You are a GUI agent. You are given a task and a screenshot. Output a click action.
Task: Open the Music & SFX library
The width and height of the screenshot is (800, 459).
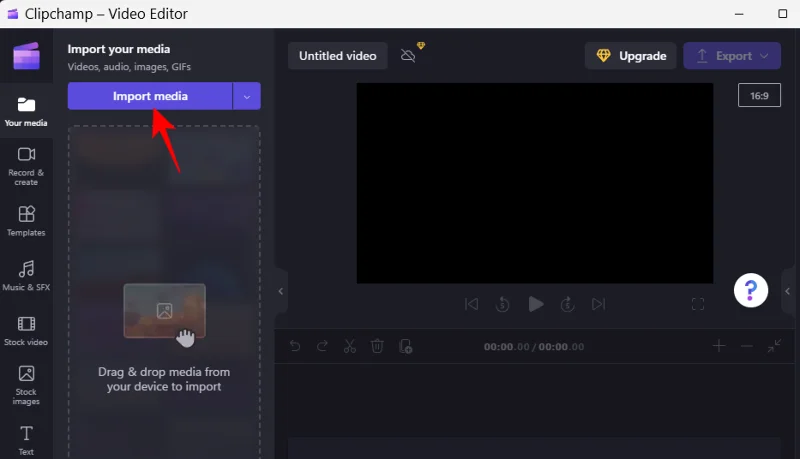pos(26,275)
